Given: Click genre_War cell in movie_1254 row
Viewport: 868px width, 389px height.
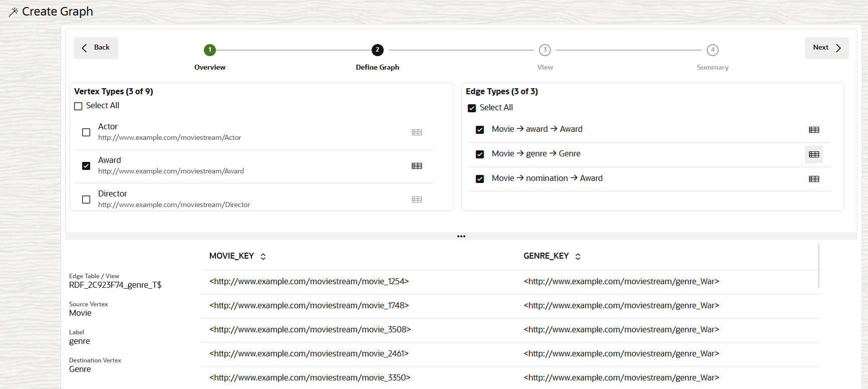Looking at the screenshot, I should (621, 282).
